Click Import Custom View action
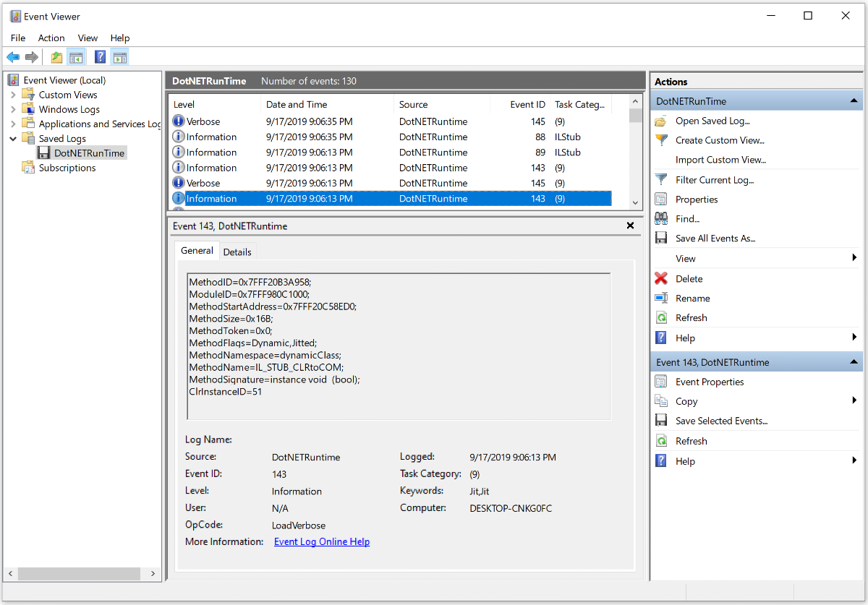The height and width of the screenshot is (605, 868). [x=720, y=160]
